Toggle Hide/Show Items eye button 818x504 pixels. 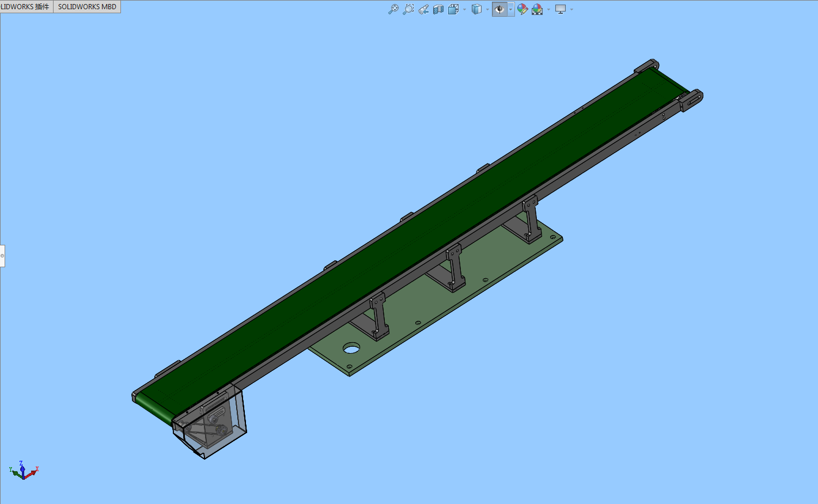point(499,9)
